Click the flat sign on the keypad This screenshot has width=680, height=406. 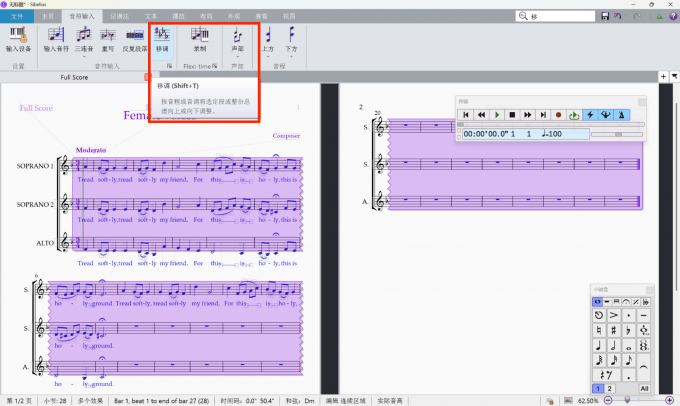tap(628, 331)
